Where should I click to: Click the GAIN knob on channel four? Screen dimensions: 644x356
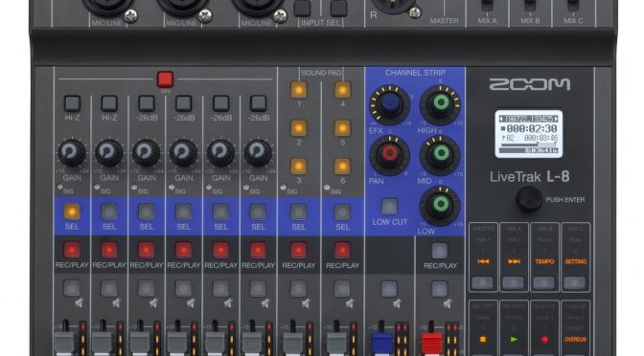click(184, 152)
